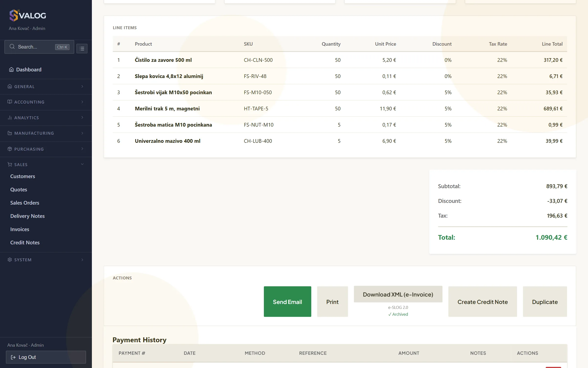The height and width of the screenshot is (368, 588).
Task: Click the Log Out arrow icon
Action: pyautogui.click(x=13, y=357)
